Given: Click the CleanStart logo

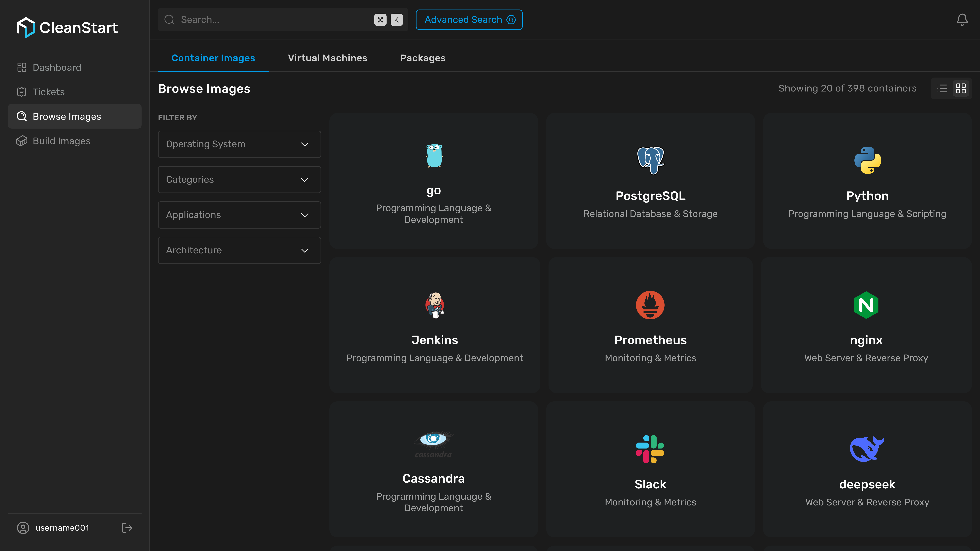Looking at the screenshot, I should [x=67, y=27].
